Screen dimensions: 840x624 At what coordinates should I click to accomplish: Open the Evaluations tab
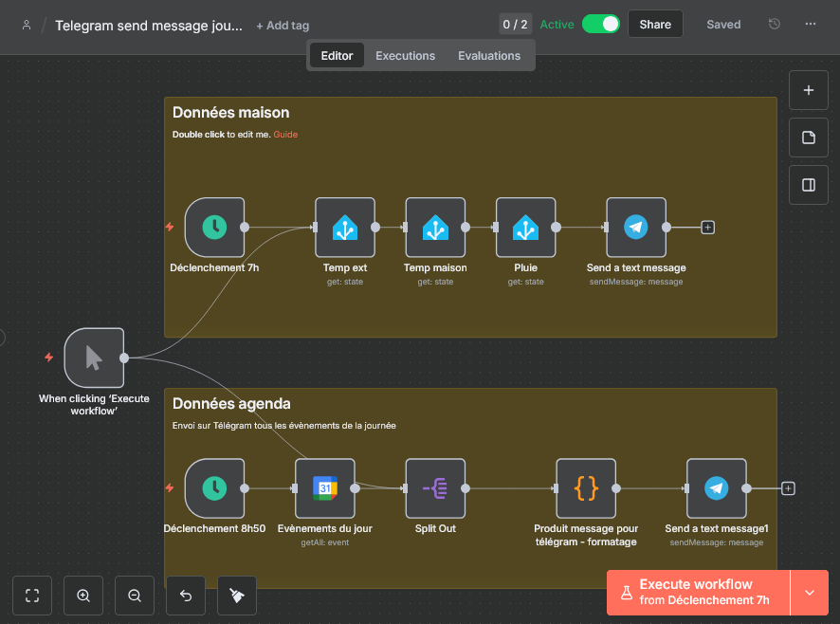click(489, 56)
